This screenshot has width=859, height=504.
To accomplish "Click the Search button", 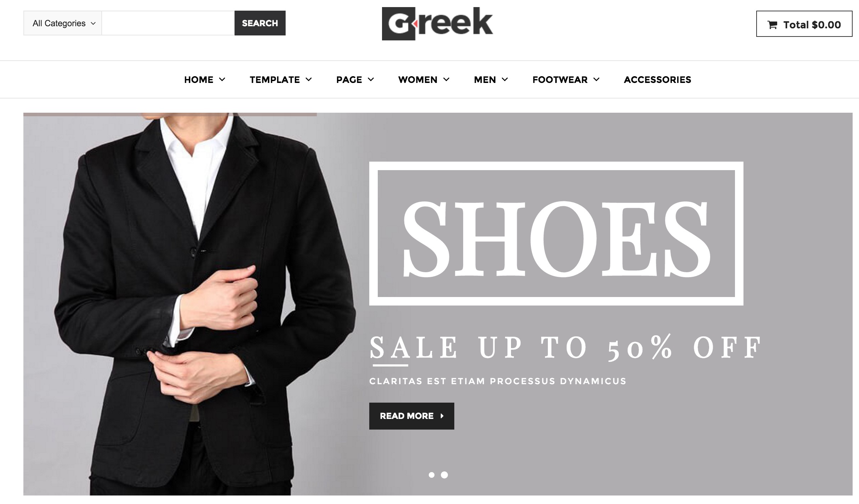I will coord(260,23).
